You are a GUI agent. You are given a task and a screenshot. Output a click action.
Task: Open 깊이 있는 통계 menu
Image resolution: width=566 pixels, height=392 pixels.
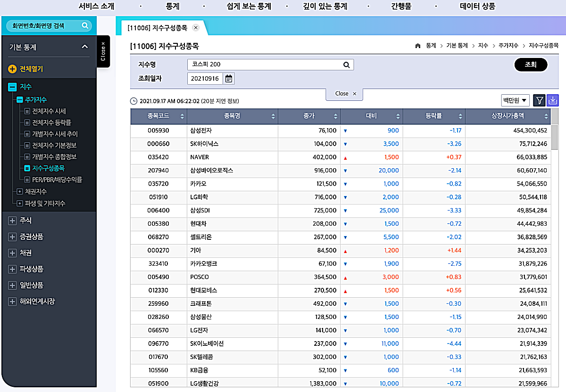(x=325, y=7)
